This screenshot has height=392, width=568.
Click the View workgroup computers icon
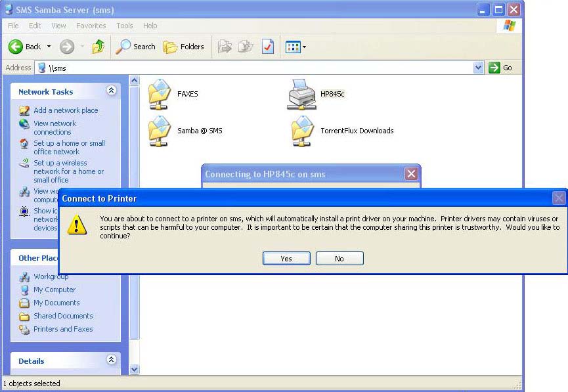(24, 191)
